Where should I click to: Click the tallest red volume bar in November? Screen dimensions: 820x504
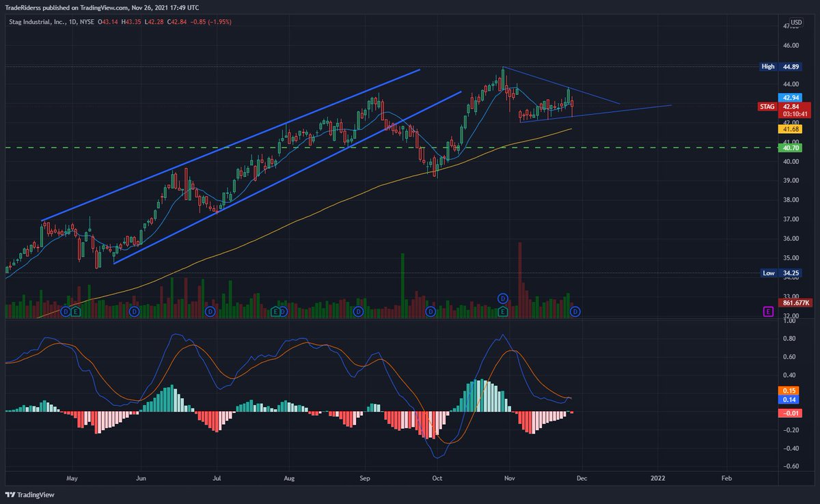pyautogui.click(x=520, y=280)
